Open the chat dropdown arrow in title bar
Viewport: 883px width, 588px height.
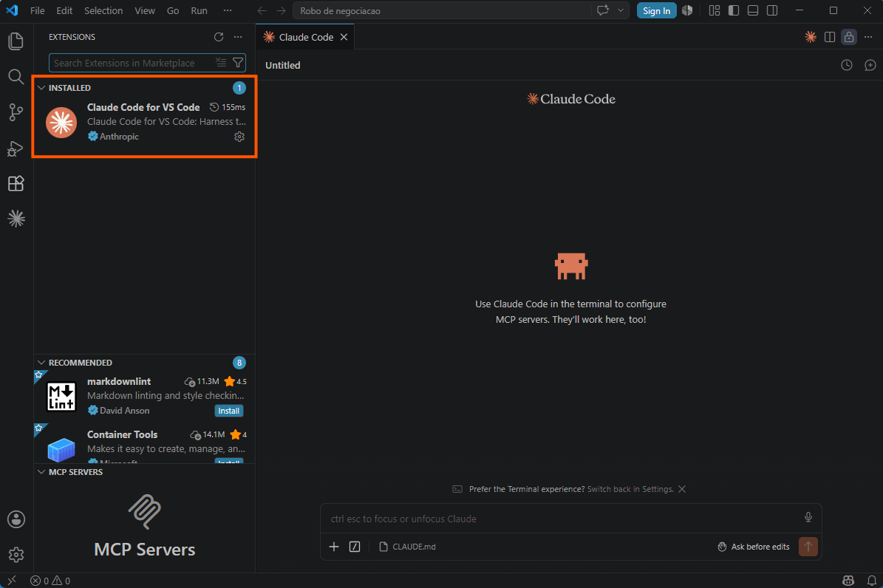pos(621,10)
